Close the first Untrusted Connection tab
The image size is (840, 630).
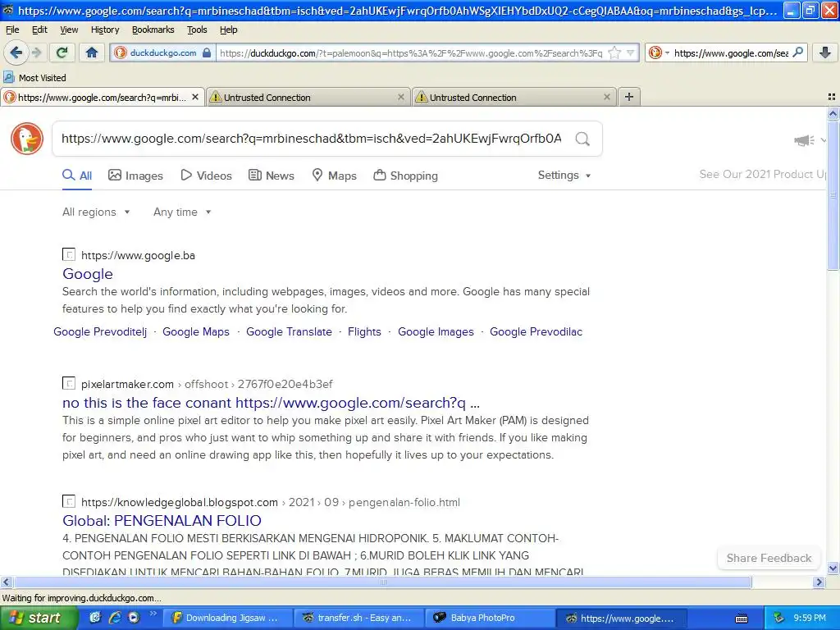click(x=400, y=97)
